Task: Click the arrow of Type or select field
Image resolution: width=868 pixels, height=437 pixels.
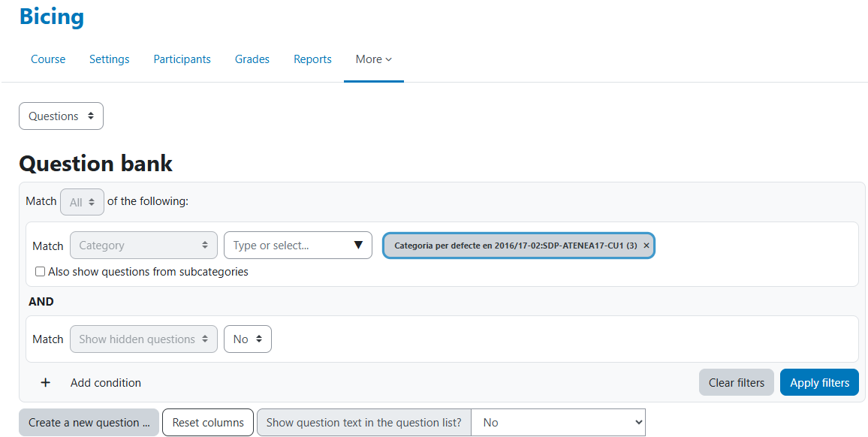Action: [357, 246]
